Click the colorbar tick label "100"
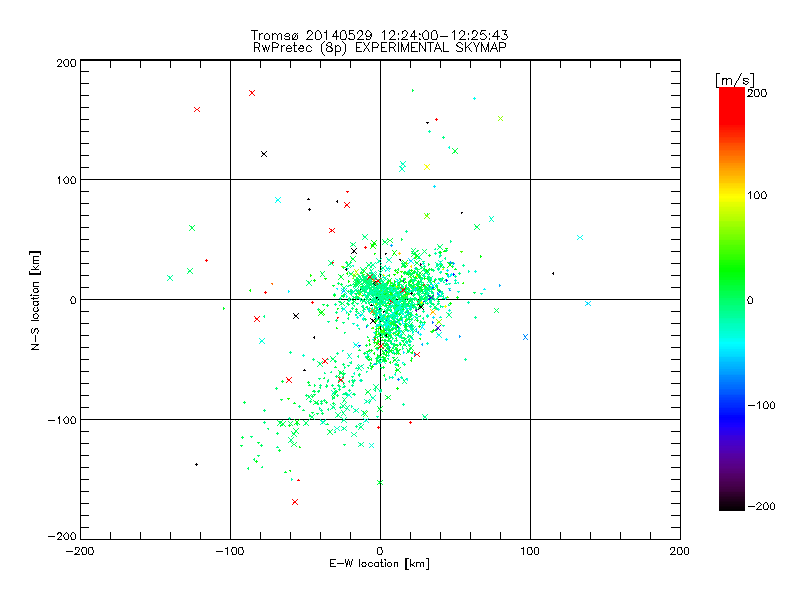The width and height of the screenshot is (800, 600). 757,195
